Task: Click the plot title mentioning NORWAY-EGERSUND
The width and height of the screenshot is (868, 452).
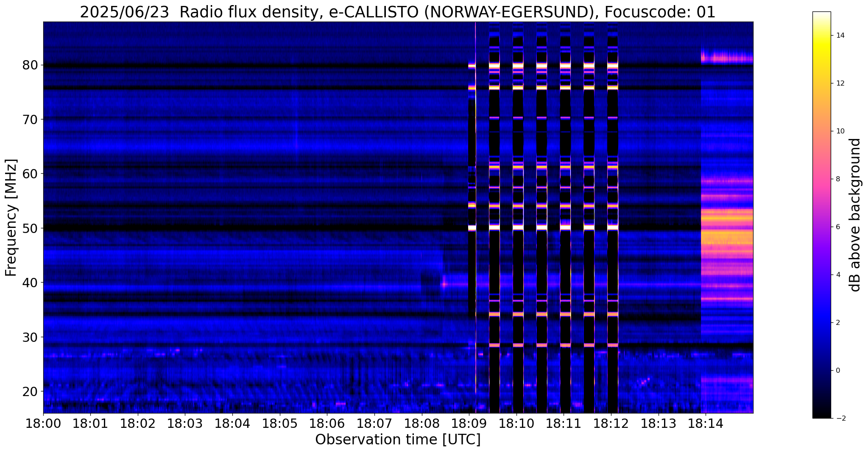Action: pyautogui.click(x=397, y=12)
